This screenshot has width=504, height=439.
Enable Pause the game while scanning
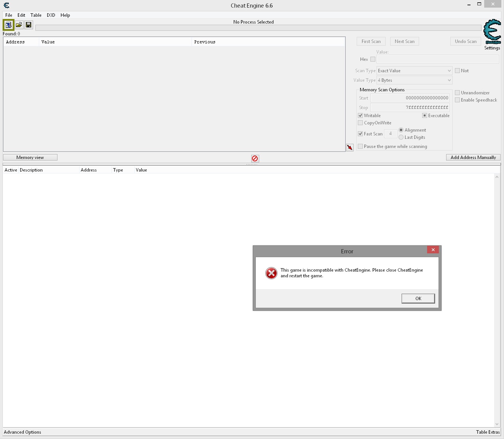[360, 146]
